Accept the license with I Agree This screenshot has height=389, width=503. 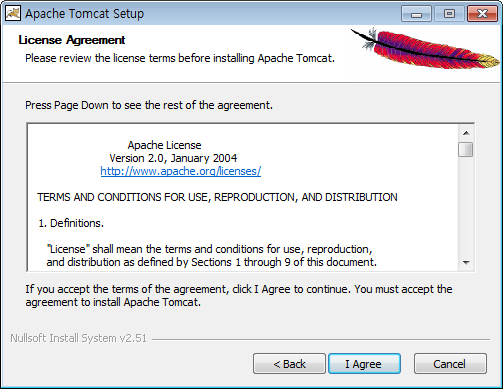point(364,364)
